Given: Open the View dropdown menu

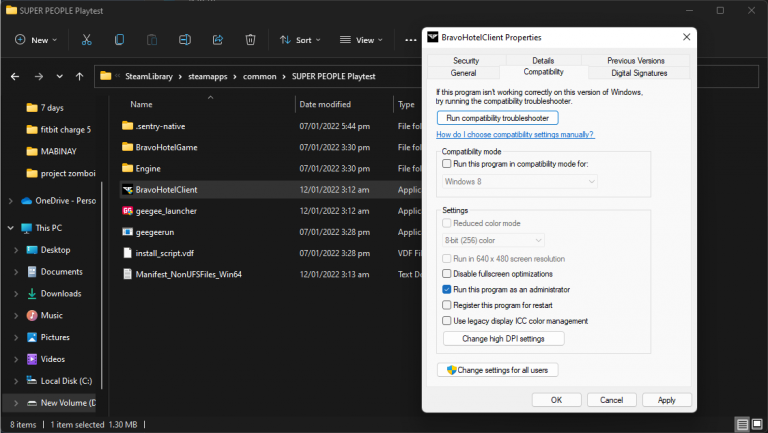Looking at the screenshot, I should [361, 40].
